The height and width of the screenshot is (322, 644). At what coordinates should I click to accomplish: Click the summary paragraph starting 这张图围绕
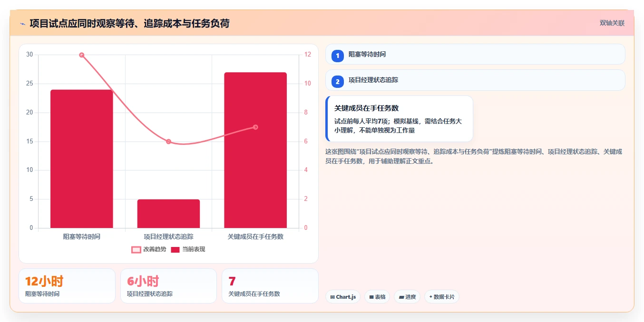tap(474, 156)
